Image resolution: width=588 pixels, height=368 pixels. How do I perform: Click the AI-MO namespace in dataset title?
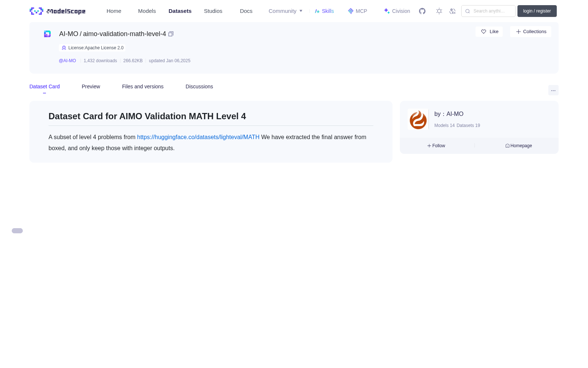tap(69, 34)
